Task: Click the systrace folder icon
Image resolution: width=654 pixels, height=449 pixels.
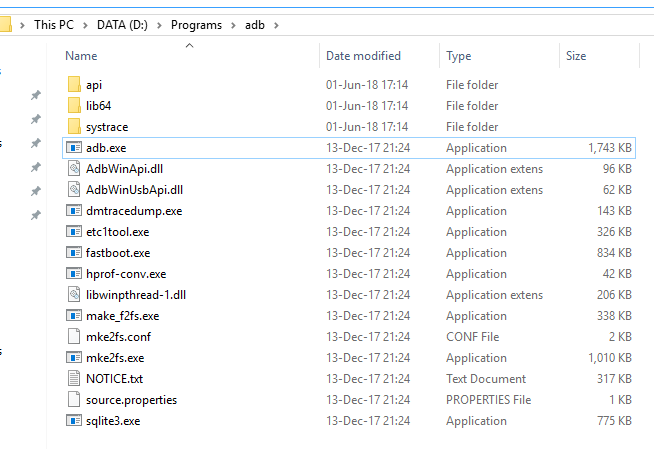Action: pyautogui.click(x=74, y=126)
